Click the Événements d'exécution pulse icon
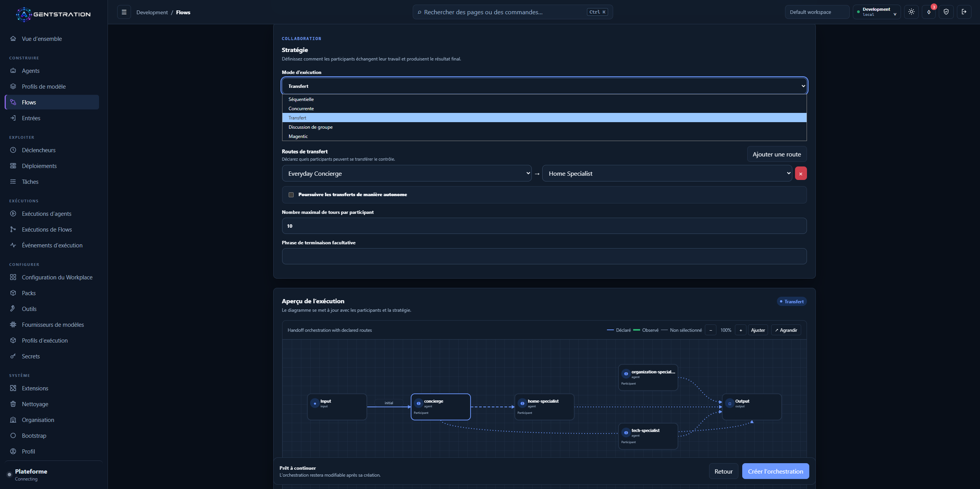The image size is (980, 489). pyautogui.click(x=13, y=245)
